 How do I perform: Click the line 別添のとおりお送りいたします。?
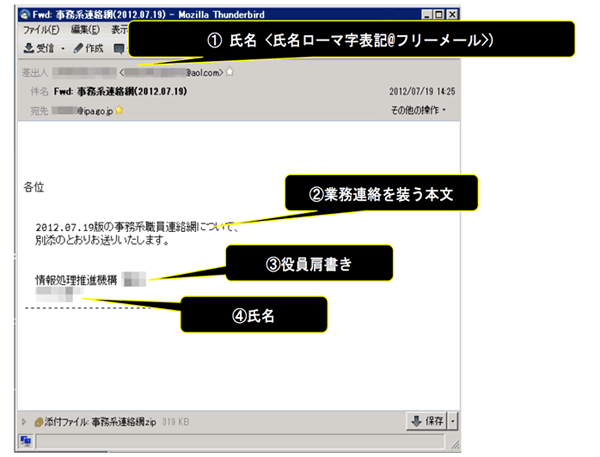tap(102, 240)
